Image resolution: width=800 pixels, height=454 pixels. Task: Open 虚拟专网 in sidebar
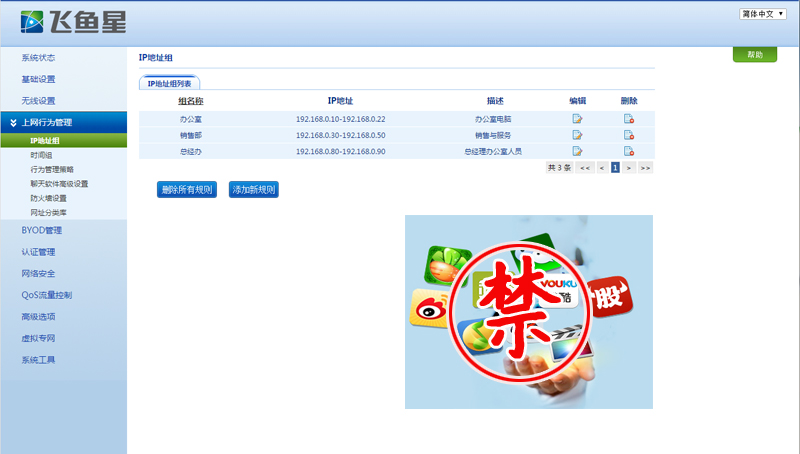coord(38,338)
